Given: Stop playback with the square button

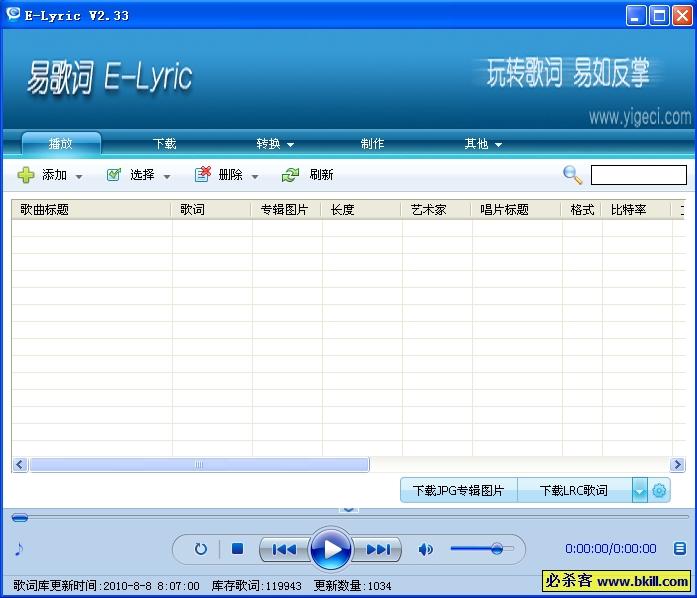Looking at the screenshot, I should (237, 549).
